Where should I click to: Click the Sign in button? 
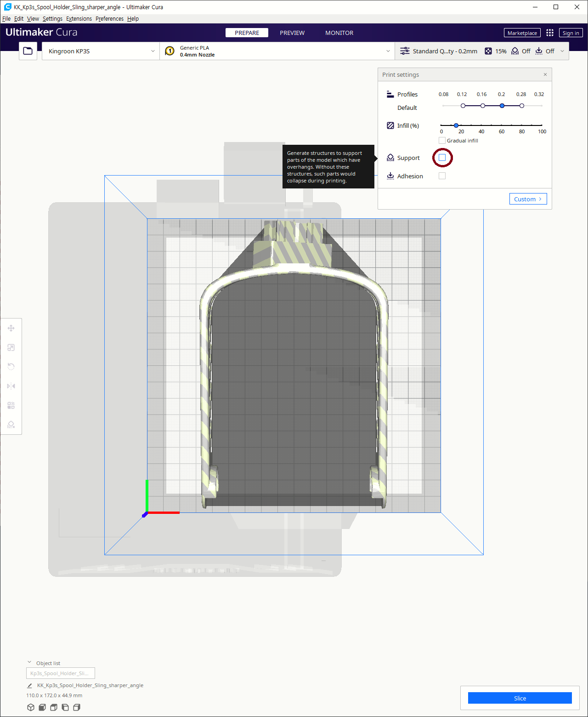571,33
